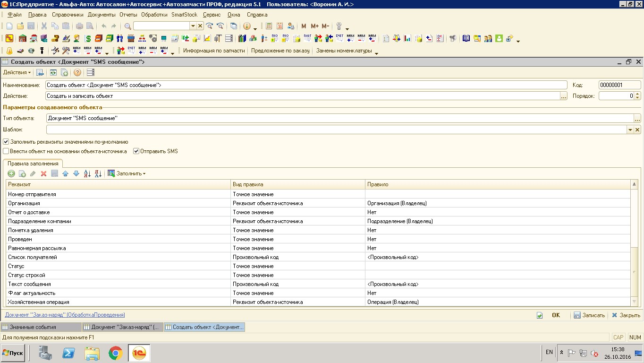Viewport: 644px width, 363px height.
Task: Open the calendar icon showing 31
Action: [280, 26]
